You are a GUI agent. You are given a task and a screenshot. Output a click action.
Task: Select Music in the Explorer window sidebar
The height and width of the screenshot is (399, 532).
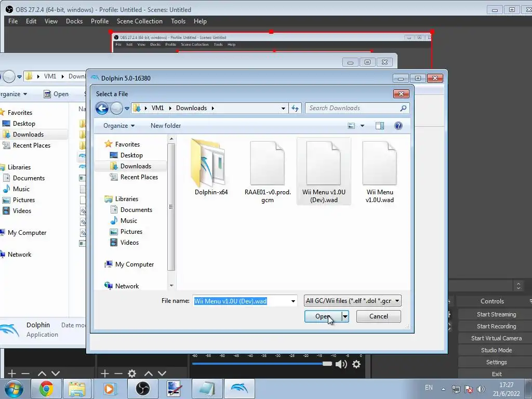tap(16, 189)
